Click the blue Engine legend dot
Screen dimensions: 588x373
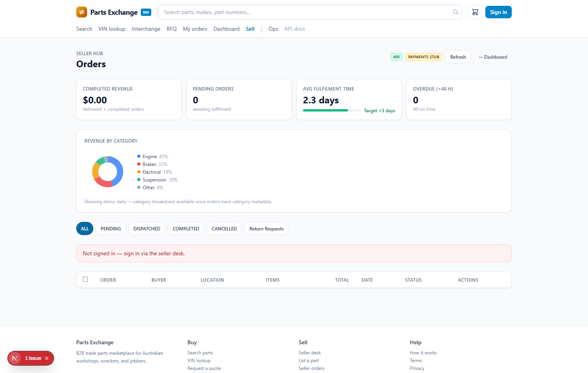click(x=139, y=156)
